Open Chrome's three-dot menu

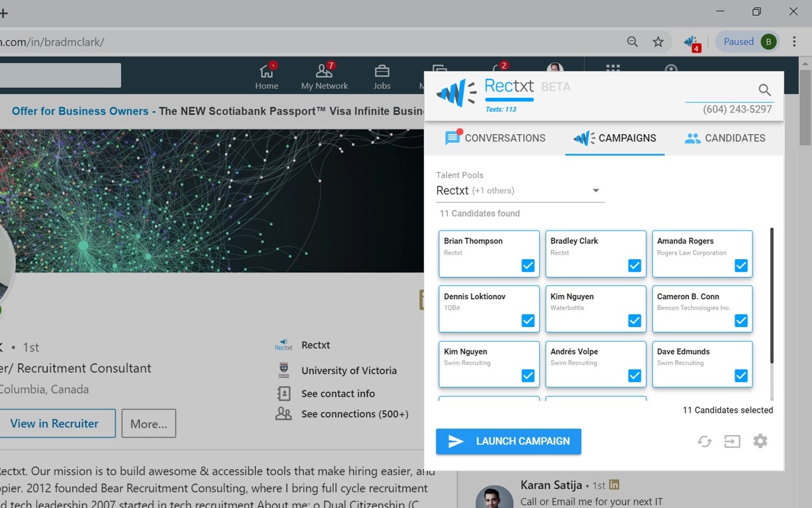pos(794,42)
